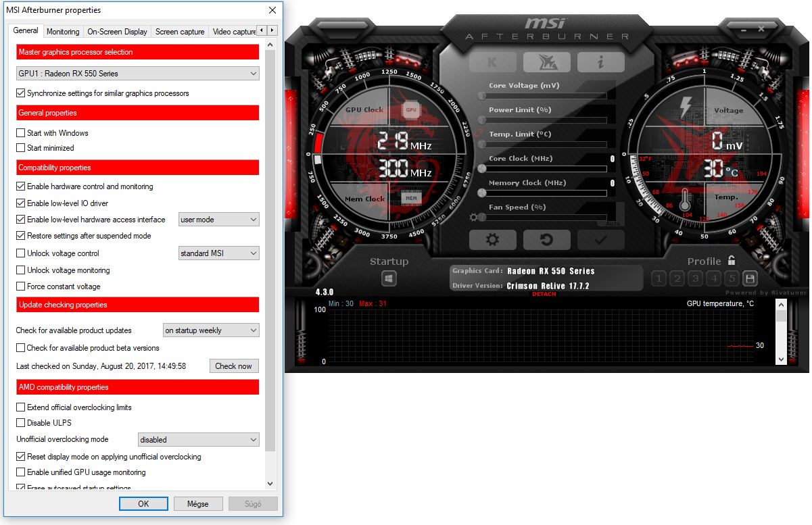Select profile slot 1
The width and height of the screenshot is (812, 525).
pos(659,278)
